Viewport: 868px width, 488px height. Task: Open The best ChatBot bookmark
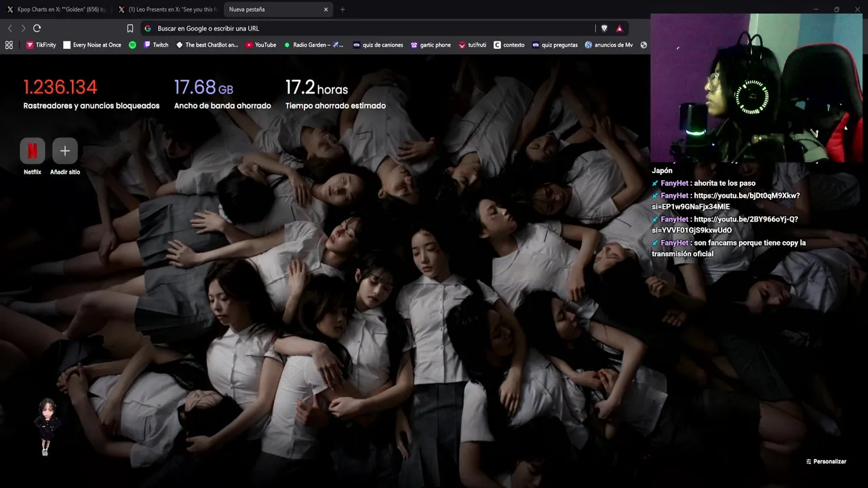pyautogui.click(x=207, y=45)
